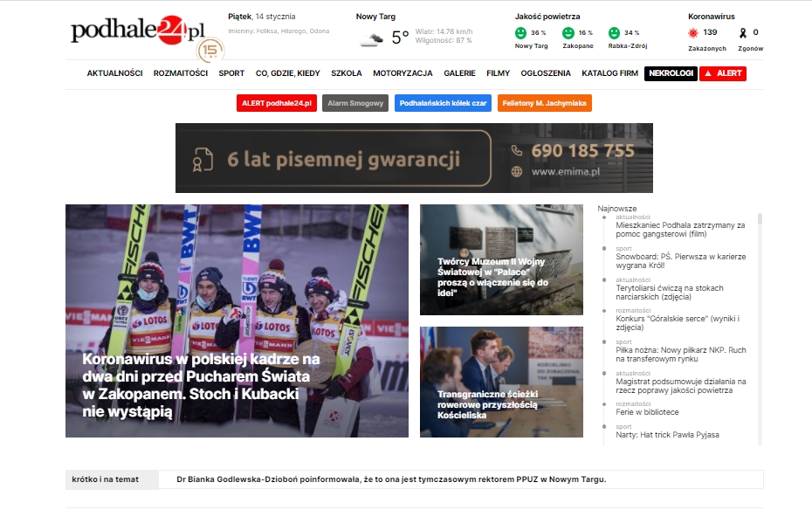Open Felietony M. Jachymiaka tag
The width and height of the screenshot is (812, 510).
[544, 103]
